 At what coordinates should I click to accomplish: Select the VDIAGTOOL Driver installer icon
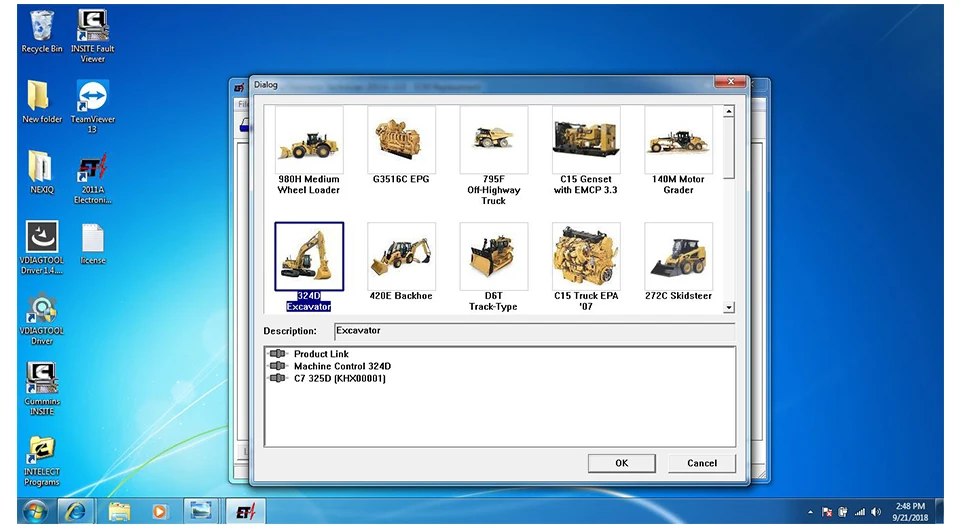(x=42, y=318)
